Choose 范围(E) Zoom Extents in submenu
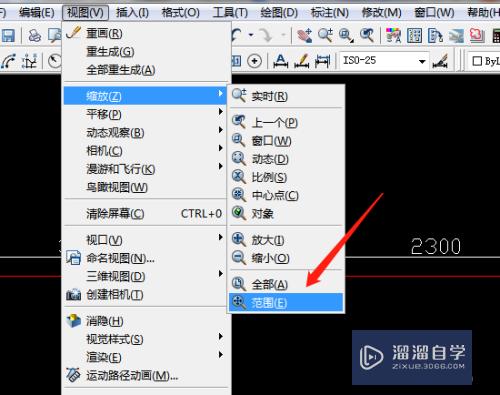The image size is (500, 395). (286, 303)
